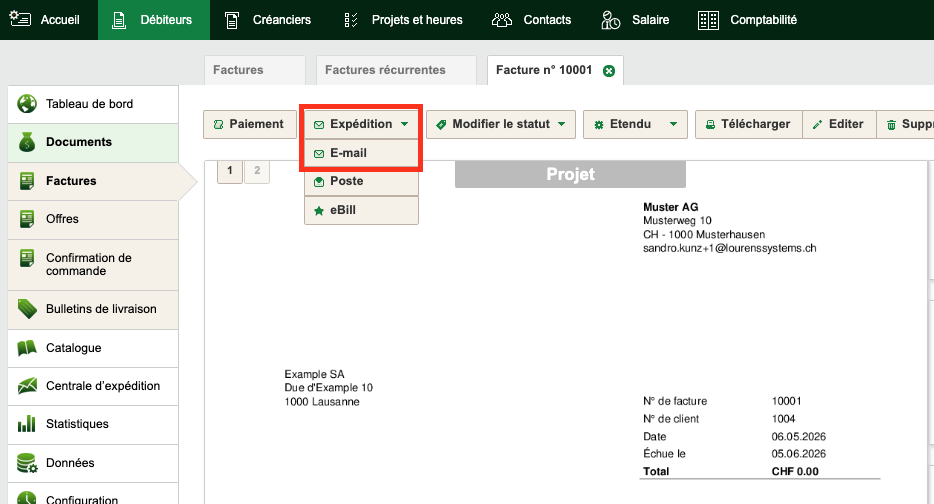Click the Modifier le statut tag icon
The height and width of the screenshot is (504, 934).
441,125
